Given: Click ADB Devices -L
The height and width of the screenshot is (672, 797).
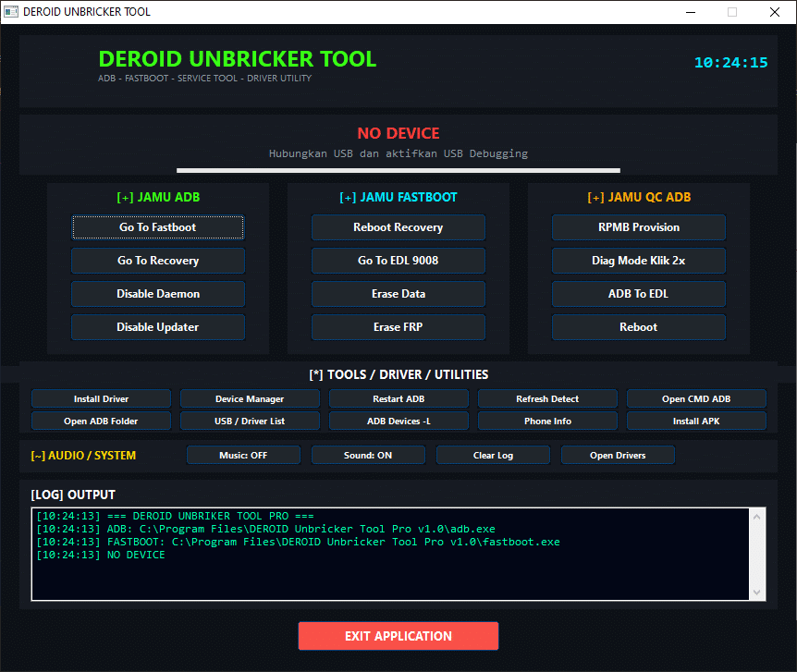Looking at the screenshot, I should coord(398,421).
